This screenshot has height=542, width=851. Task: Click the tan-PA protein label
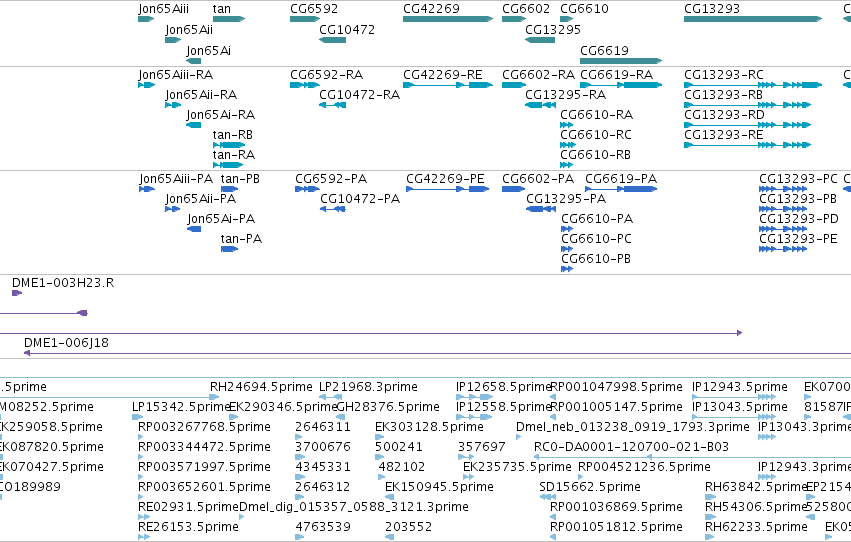click(241, 239)
